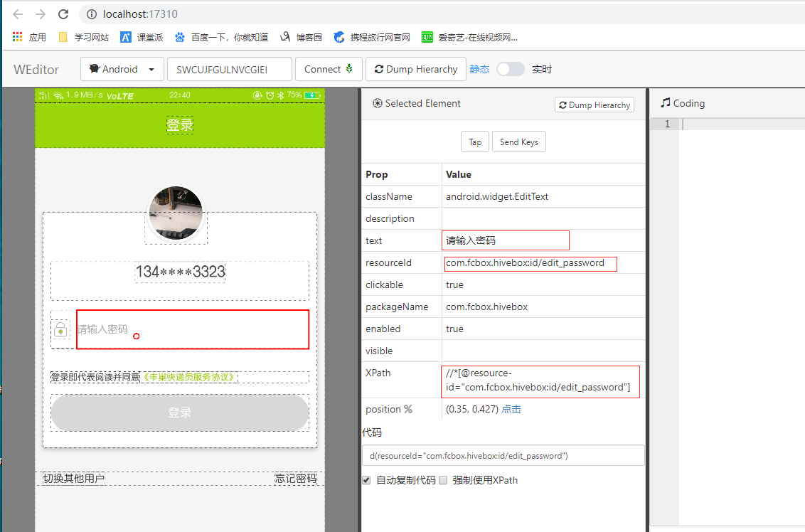Click the battery icon in phone status bar
This screenshot has width=805, height=532.
312,95
